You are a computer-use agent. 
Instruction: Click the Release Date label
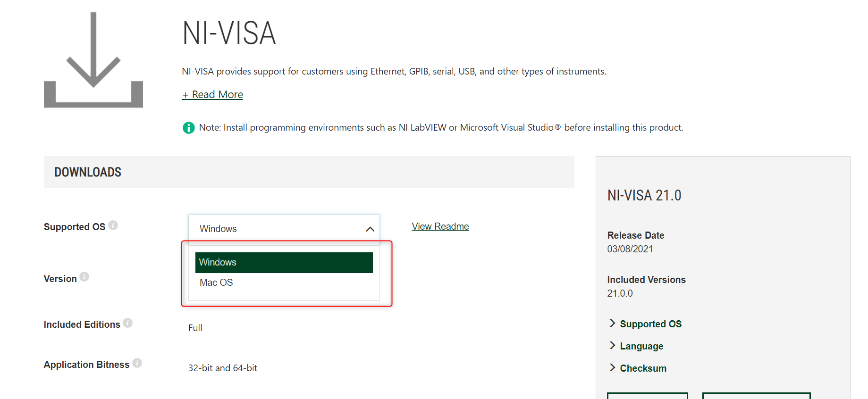point(636,235)
